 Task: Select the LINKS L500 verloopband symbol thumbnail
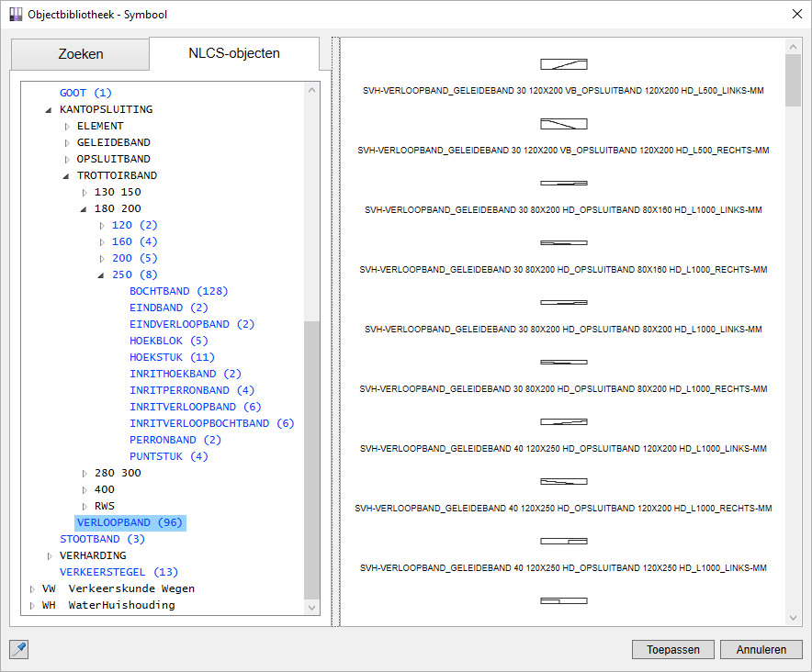(x=563, y=64)
